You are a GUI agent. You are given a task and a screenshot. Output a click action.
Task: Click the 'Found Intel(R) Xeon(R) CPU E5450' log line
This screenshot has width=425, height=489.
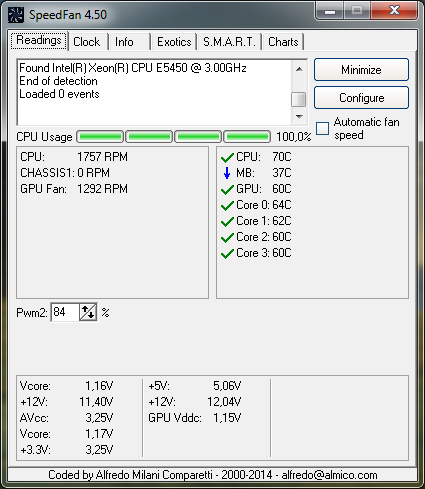133,68
